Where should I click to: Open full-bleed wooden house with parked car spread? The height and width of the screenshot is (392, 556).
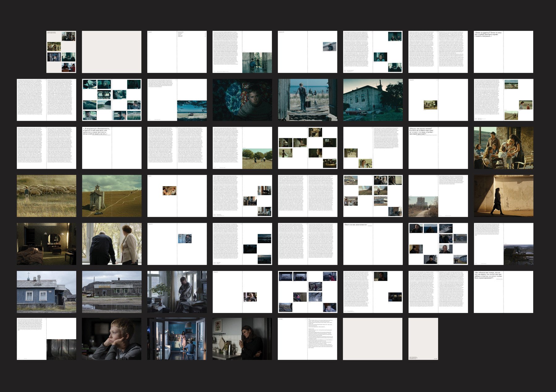point(373,100)
